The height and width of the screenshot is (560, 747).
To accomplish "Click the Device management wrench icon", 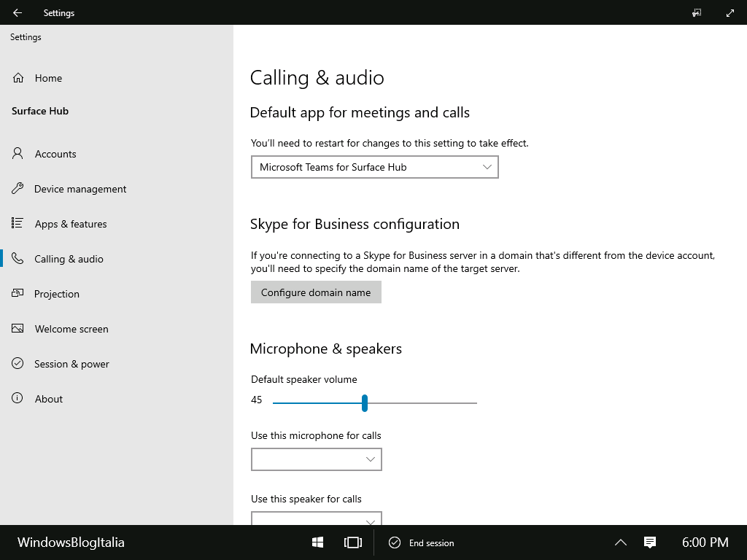I will pyautogui.click(x=18, y=189).
